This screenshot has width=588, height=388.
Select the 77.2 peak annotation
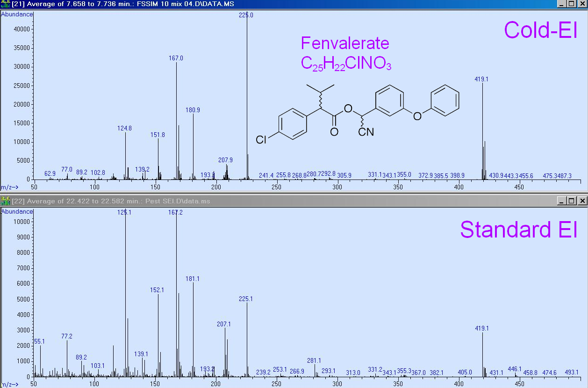67,337
